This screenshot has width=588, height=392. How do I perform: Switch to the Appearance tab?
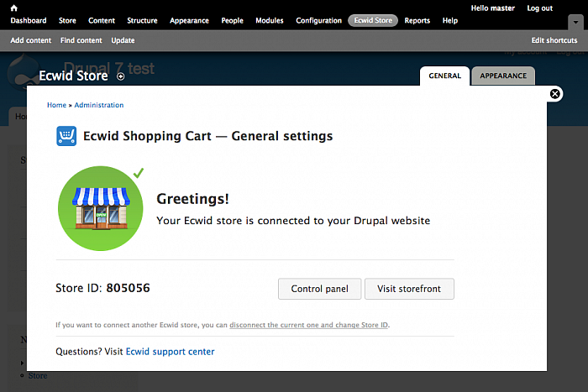click(x=503, y=76)
